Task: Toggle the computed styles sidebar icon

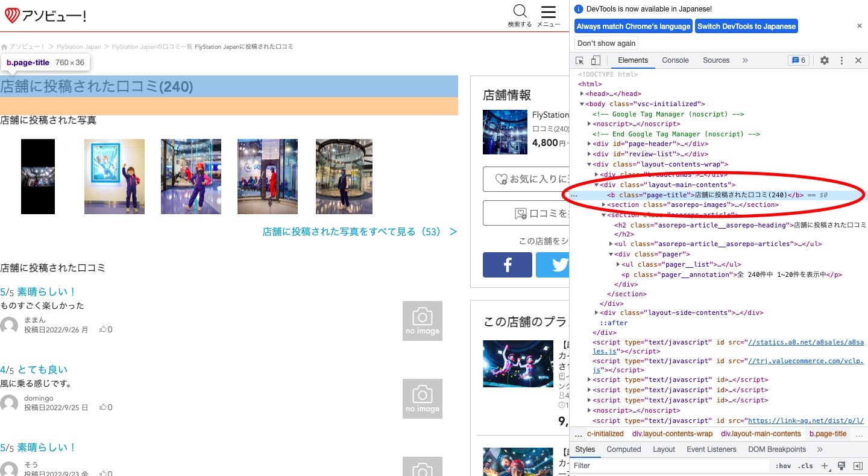Action: pyautogui.click(x=858, y=466)
